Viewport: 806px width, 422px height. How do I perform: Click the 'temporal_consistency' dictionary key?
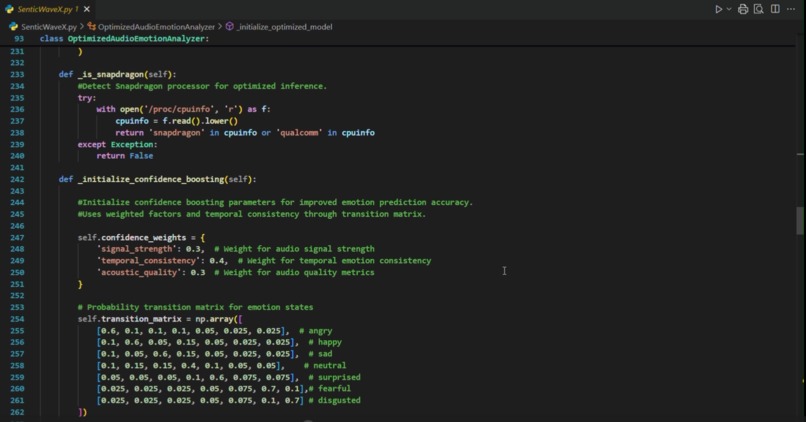pyautogui.click(x=149, y=261)
